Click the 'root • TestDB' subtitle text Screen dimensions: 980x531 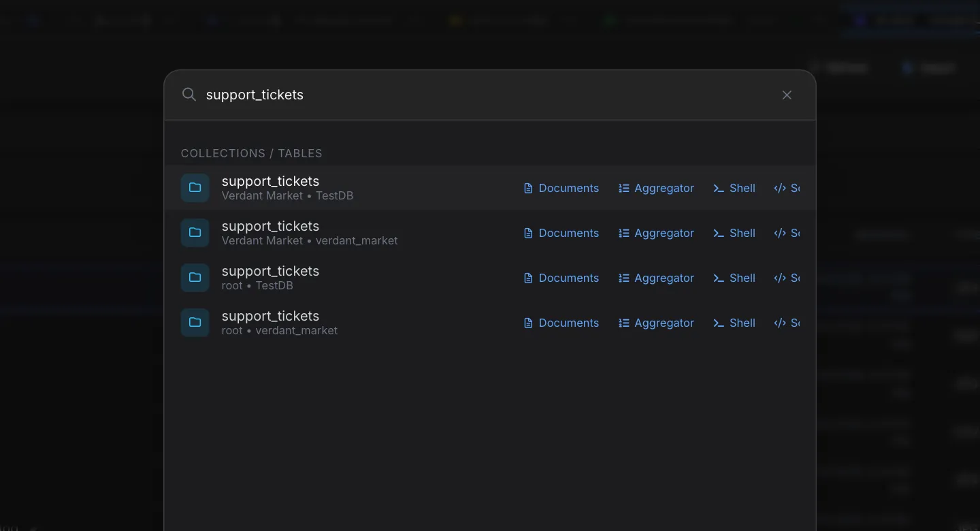[x=257, y=285]
